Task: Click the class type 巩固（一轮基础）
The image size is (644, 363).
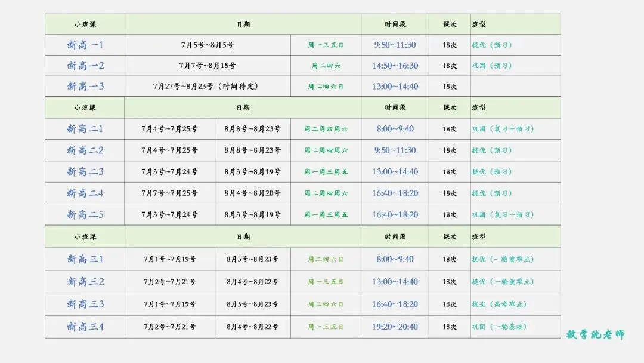Action: pos(500,327)
